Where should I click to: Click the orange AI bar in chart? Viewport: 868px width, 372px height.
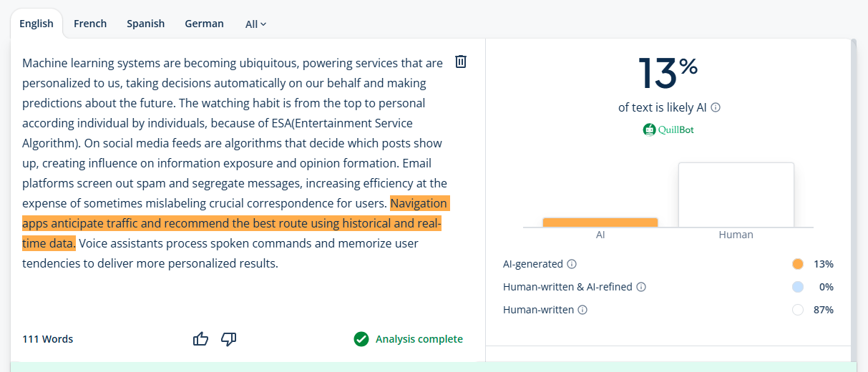(600, 222)
